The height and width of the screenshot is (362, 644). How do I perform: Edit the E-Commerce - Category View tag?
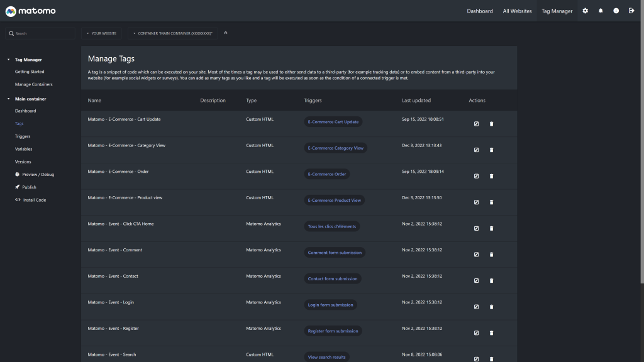click(477, 150)
